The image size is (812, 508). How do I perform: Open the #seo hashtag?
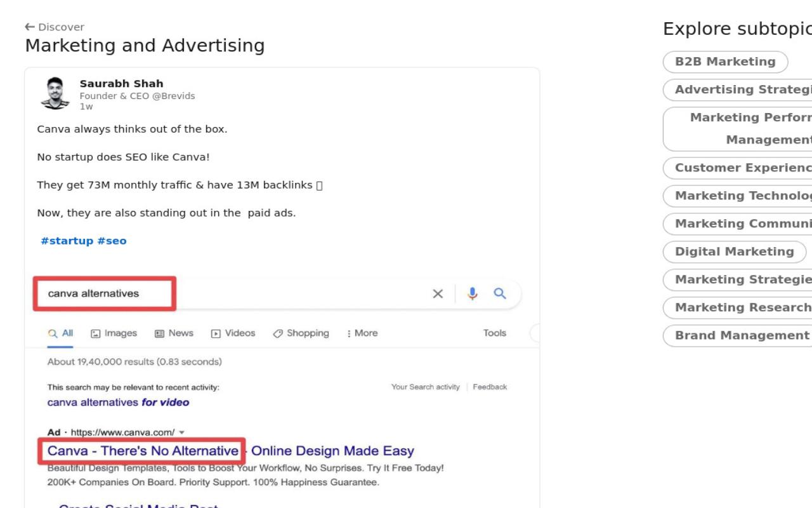(x=112, y=241)
